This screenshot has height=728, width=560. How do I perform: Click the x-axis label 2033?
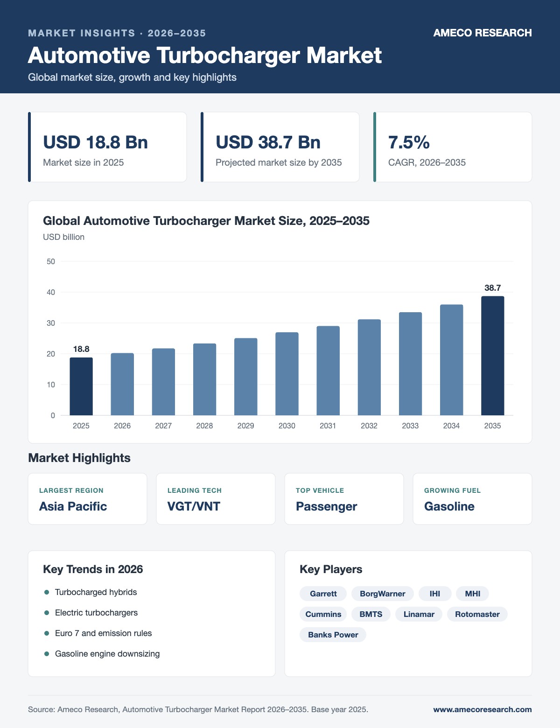410,426
